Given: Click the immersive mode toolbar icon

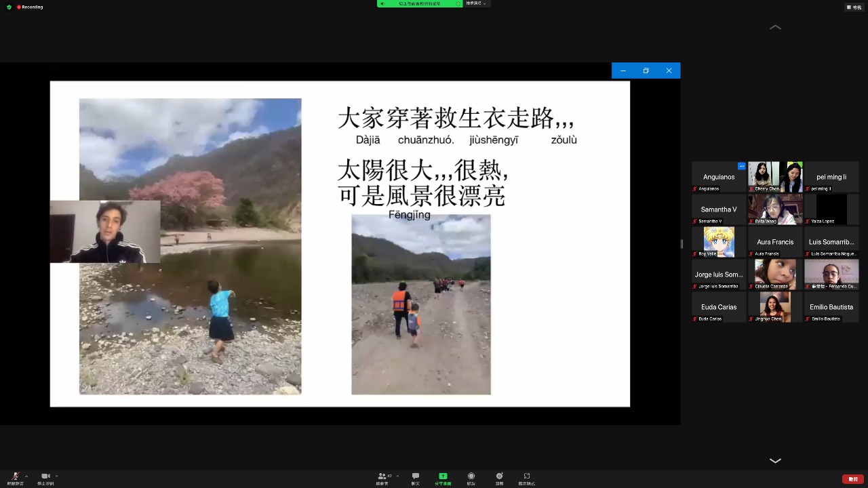Looking at the screenshot, I should coord(527,477).
